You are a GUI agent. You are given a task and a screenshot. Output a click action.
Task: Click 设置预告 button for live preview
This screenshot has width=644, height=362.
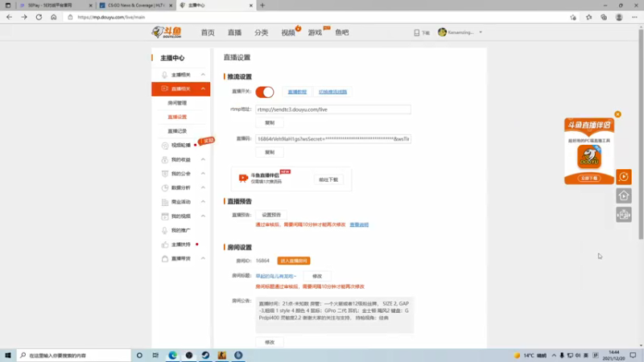pyautogui.click(x=271, y=215)
